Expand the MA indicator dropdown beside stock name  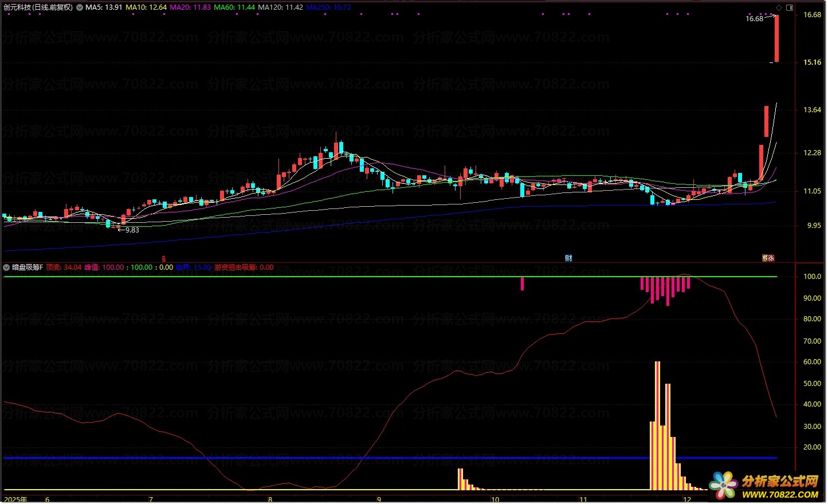tap(80, 7)
